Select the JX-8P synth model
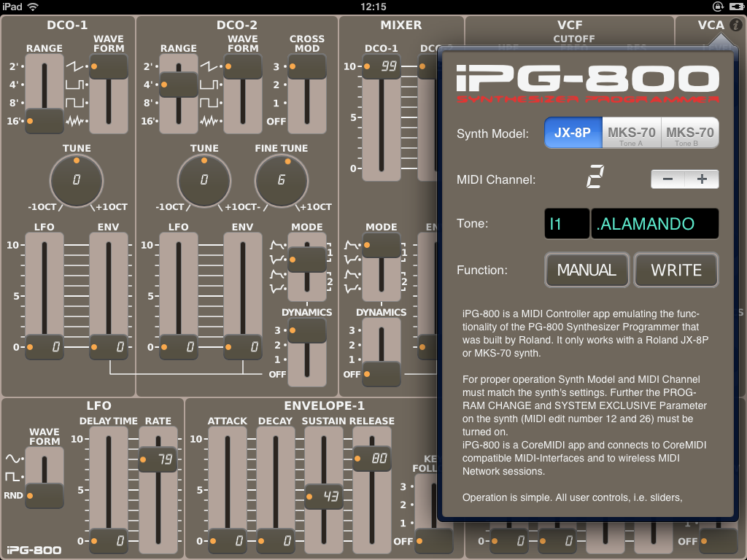This screenshot has width=747, height=560. [573, 133]
